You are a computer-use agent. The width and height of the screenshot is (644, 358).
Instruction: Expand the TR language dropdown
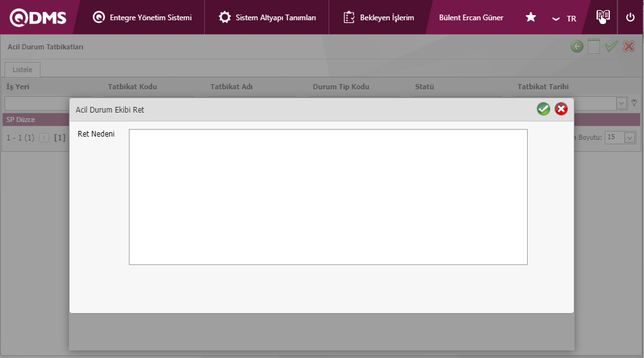click(564, 18)
